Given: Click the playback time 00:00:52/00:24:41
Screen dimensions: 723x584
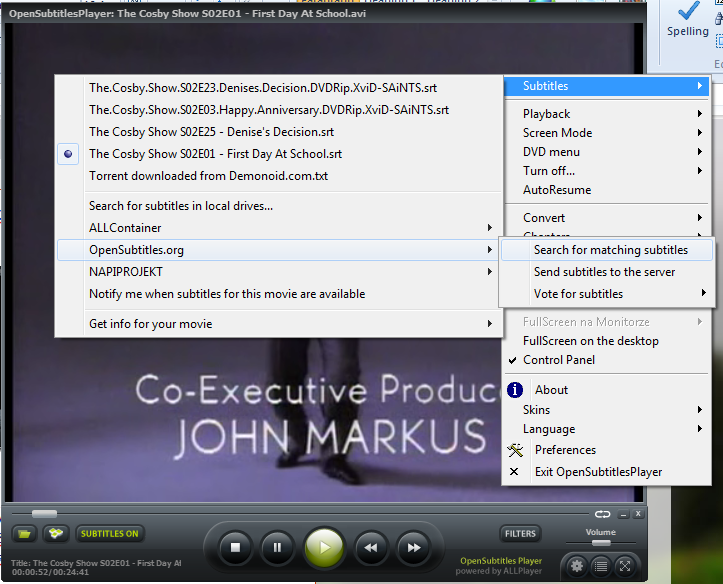Looking at the screenshot, I should pyautogui.click(x=50, y=572).
